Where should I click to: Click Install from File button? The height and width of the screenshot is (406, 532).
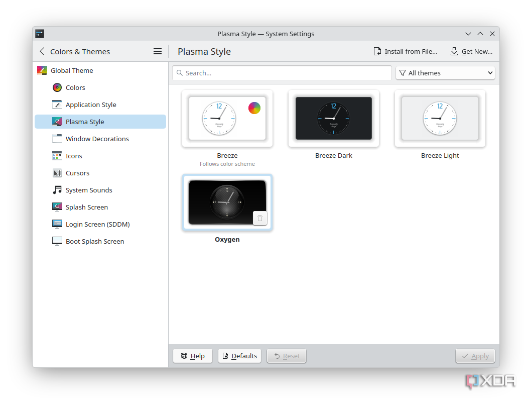[406, 51]
